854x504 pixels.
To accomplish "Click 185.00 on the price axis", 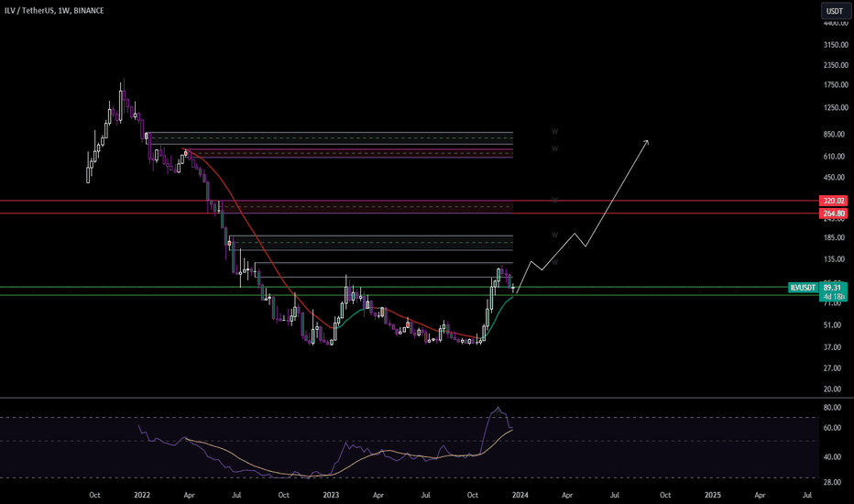I will tap(836, 237).
